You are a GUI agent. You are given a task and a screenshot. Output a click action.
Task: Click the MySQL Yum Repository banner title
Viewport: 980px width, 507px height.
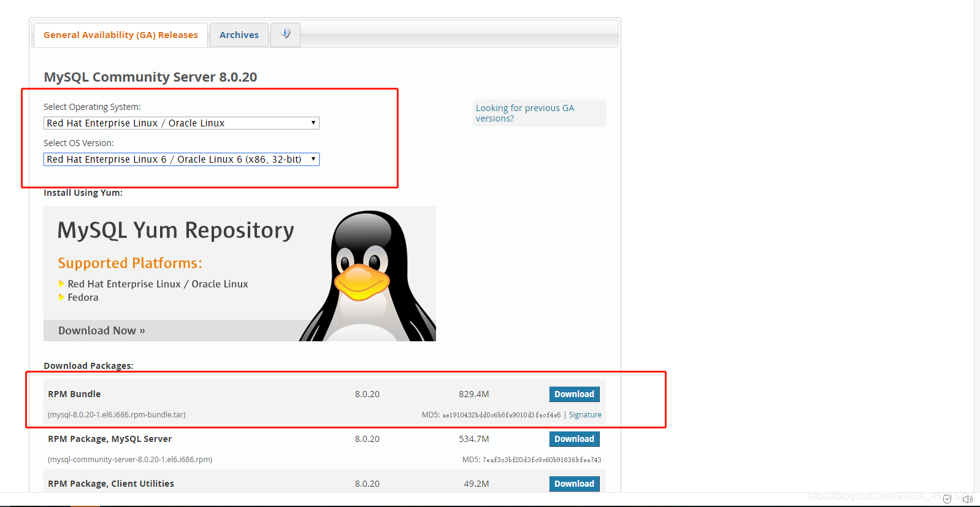(x=176, y=230)
